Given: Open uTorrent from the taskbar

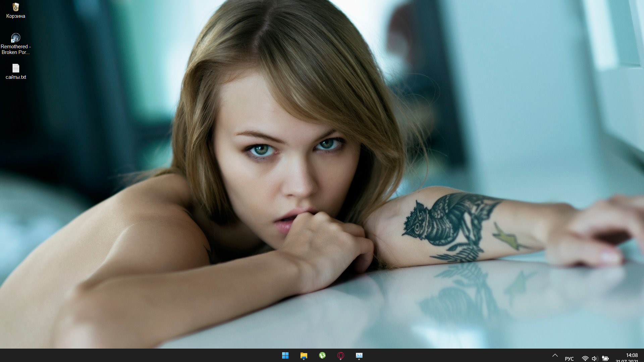Looking at the screenshot, I should 322,356.
